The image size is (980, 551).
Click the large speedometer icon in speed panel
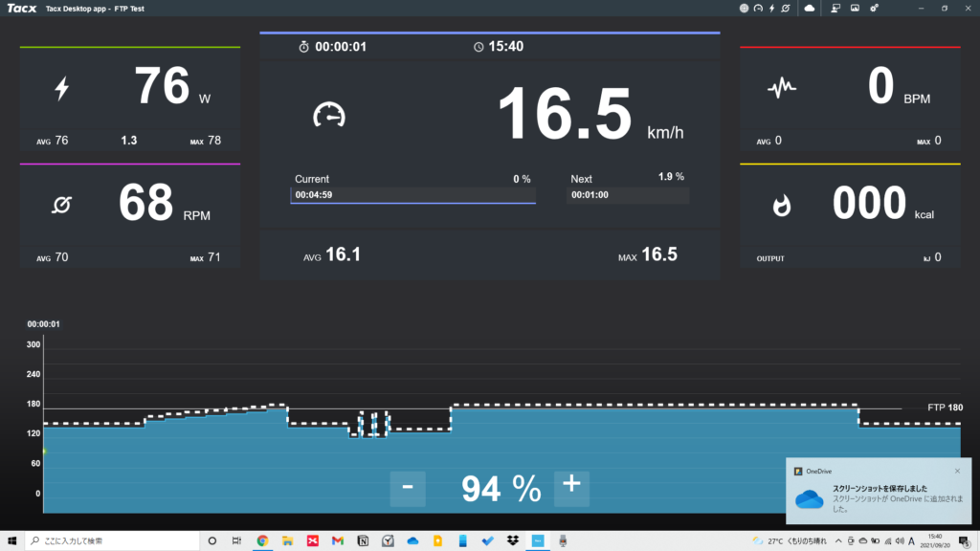(329, 115)
